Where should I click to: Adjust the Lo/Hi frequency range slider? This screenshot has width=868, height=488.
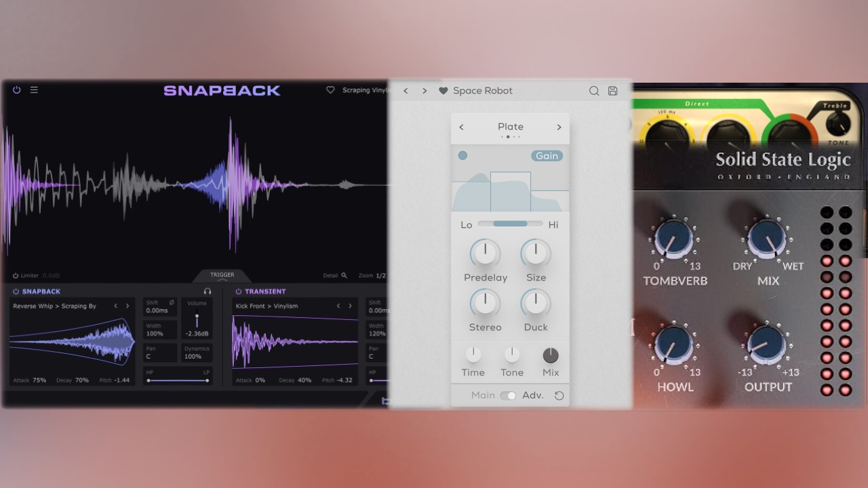tap(510, 224)
